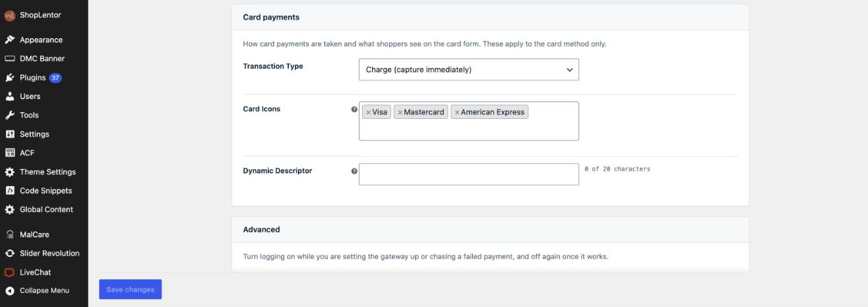
Task: Click the Appearance paintbrush icon
Action: click(x=10, y=40)
